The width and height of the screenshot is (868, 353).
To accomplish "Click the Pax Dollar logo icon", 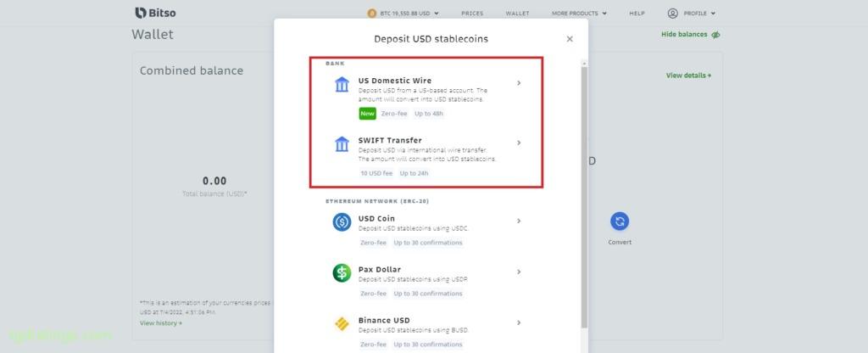I will (x=342, y=272).
